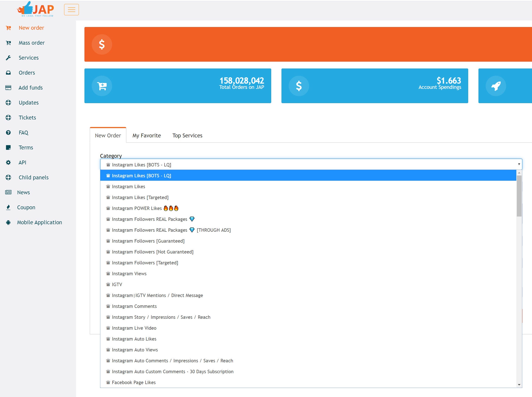The image size is (532, 397).
Task: Choose Instagram Comments option
Action: click(308, 306)
